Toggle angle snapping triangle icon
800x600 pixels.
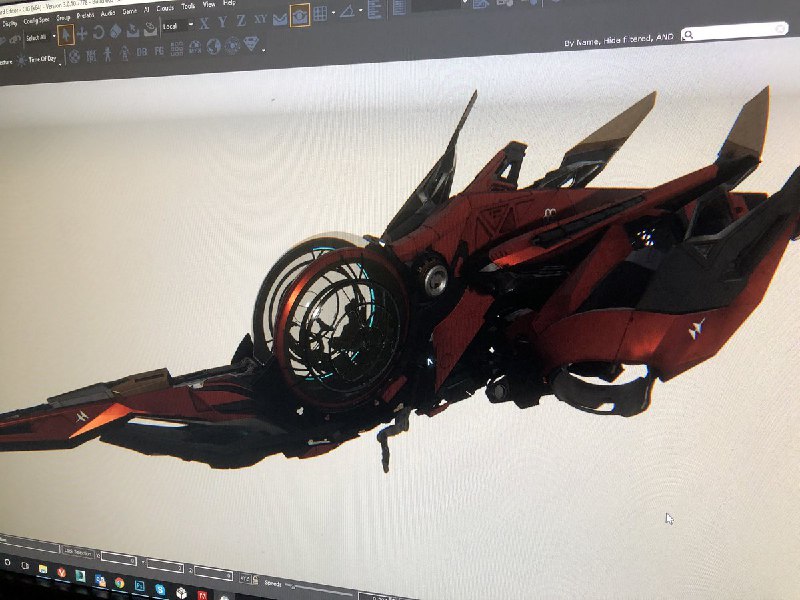tap(347, 11)
